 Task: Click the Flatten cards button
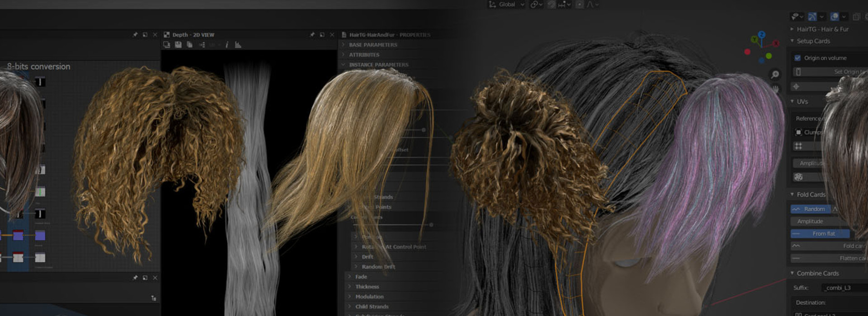pyautogui.click(x=829, y=258)
